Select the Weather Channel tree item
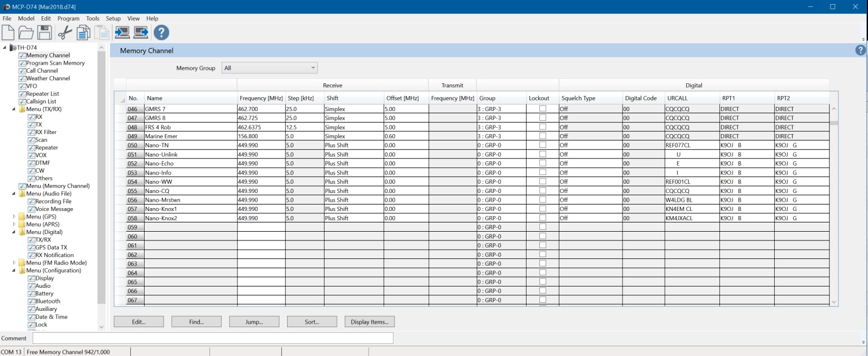Screen dimensions: 868x356 (x=48, y=78)
